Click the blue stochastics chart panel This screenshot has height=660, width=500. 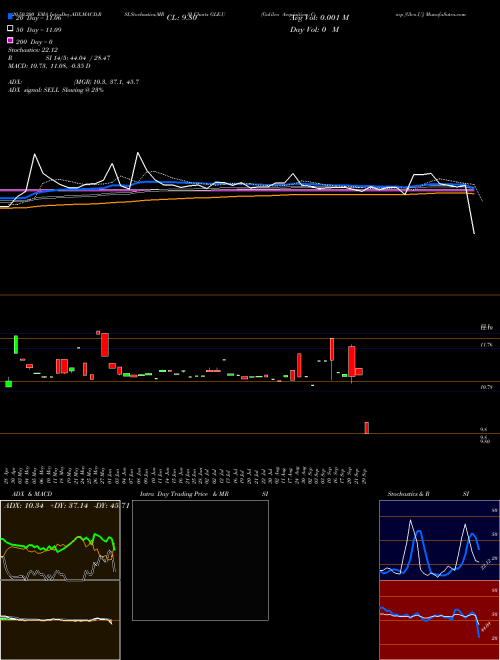439,540
